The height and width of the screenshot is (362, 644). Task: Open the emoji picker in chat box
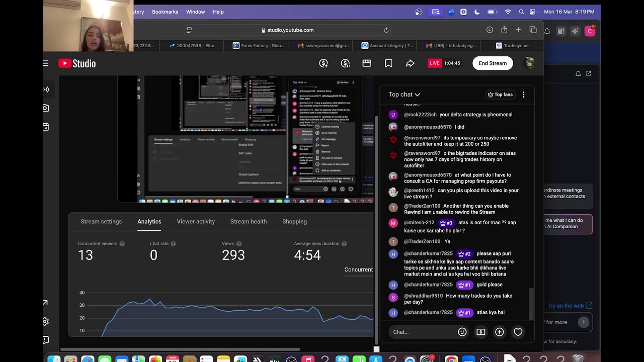coord(462,332)
